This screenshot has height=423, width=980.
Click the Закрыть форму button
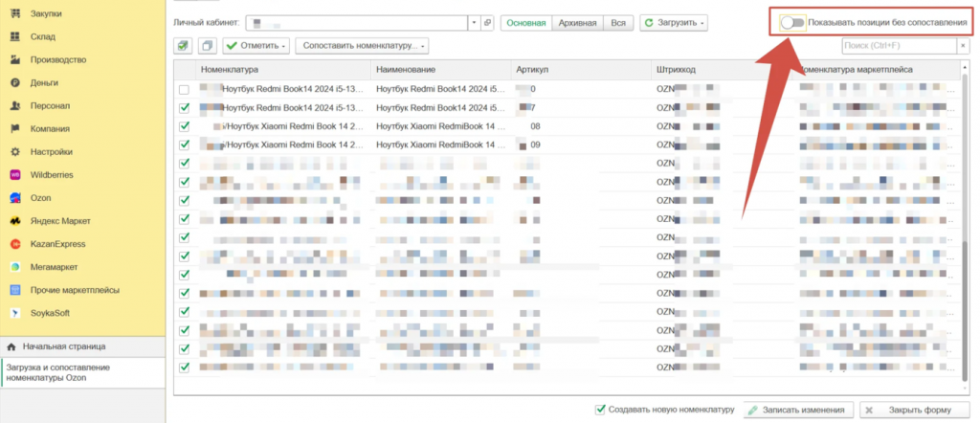907,411
